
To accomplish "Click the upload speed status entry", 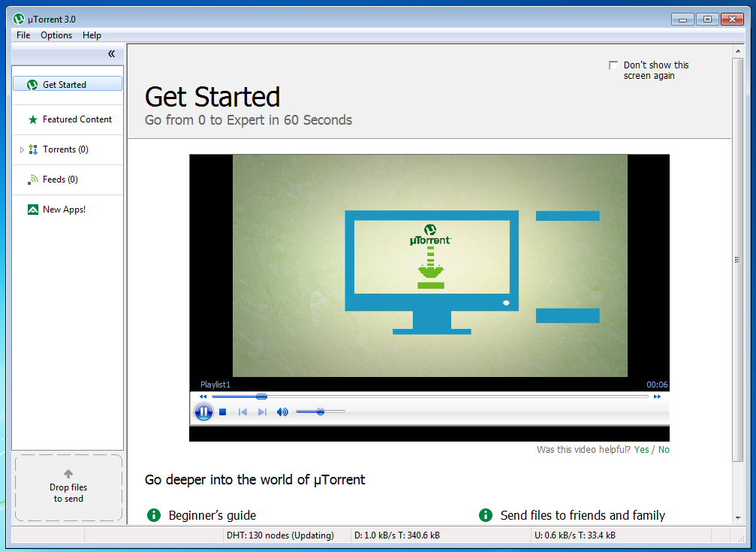I will [575, 535].
